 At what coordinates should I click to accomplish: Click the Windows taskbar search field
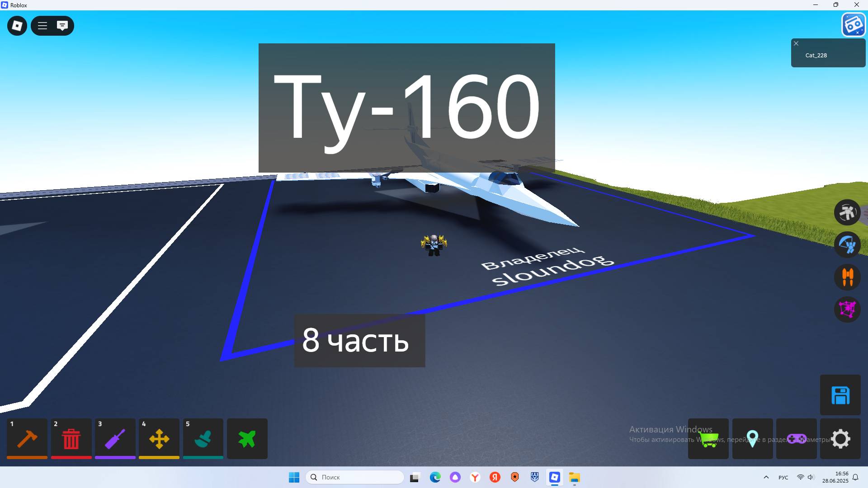(x=355, y=477)
